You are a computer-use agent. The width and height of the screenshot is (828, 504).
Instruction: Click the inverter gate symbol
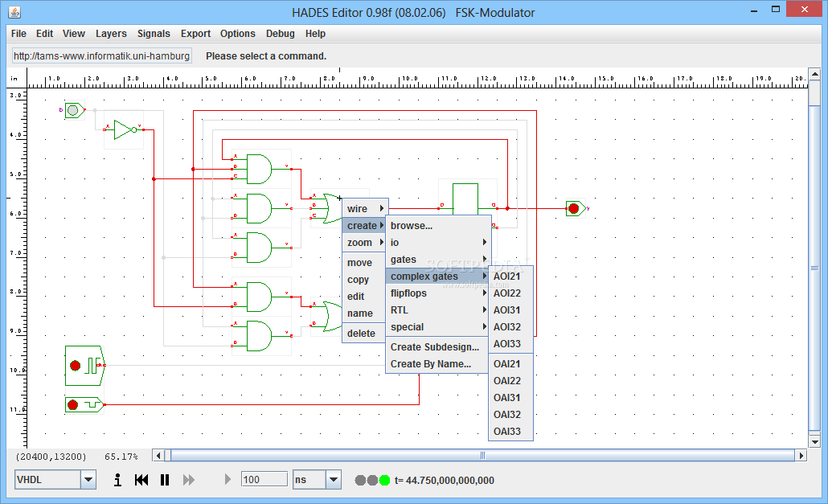coord(125,129)
